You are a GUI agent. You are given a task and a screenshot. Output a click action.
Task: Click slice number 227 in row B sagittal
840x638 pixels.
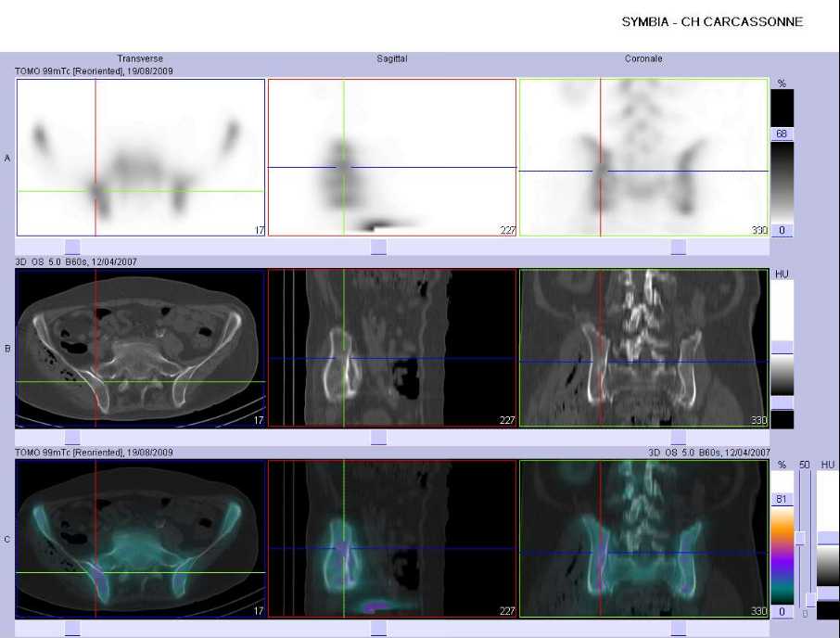pyautogui.click(x=507, y=420)
